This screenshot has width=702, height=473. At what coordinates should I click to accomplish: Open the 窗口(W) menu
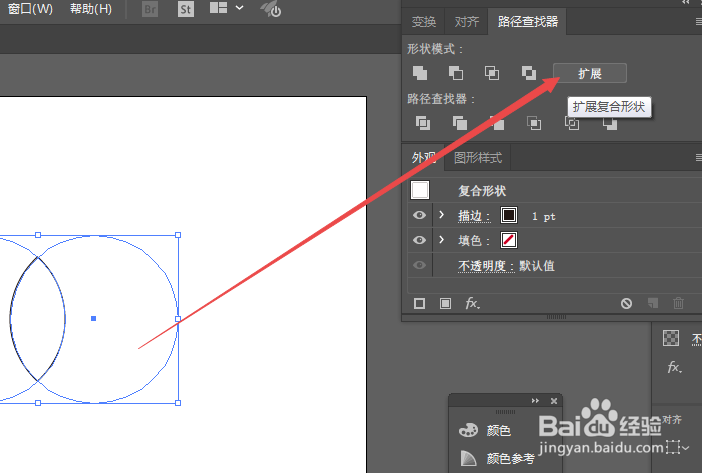(x=30, y=9)
